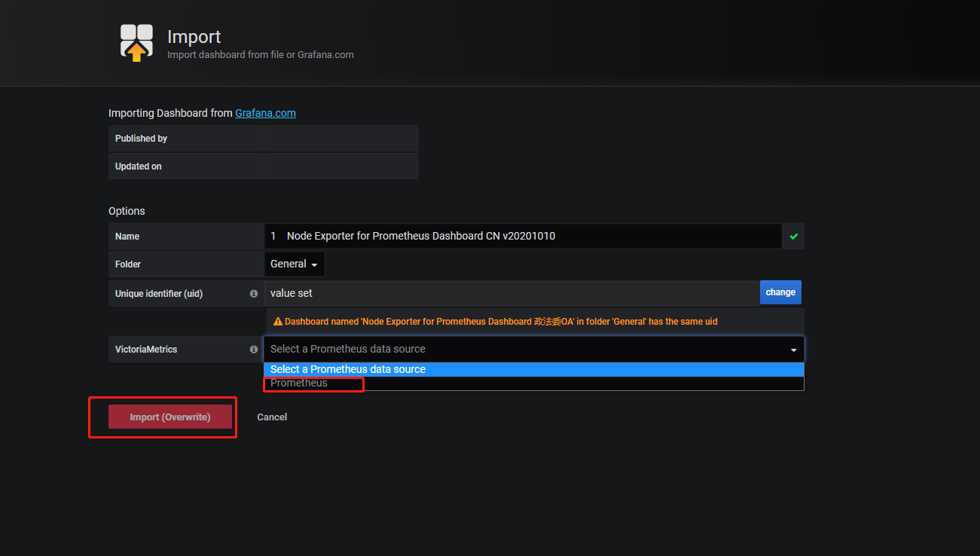Viewport: 980px width, 556px height.
Task: Click the 'Unique identifier (uid)' label
Action: [x=159, y=294]
